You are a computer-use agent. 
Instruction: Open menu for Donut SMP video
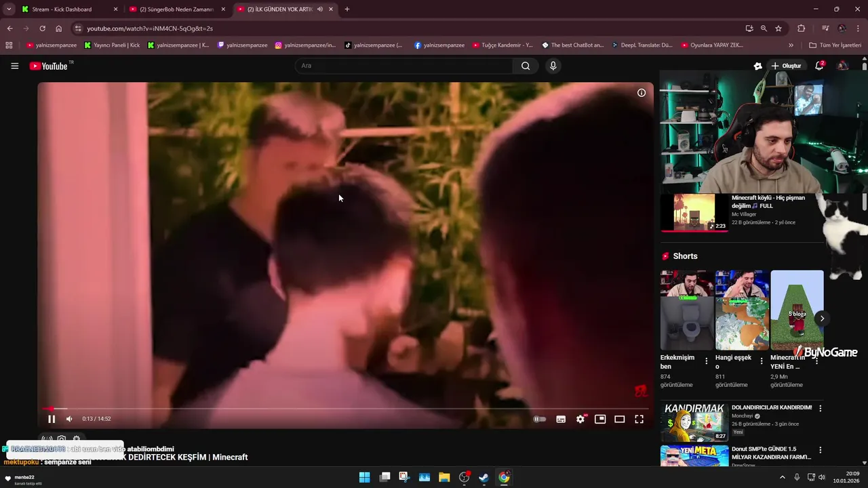[821, 450]
